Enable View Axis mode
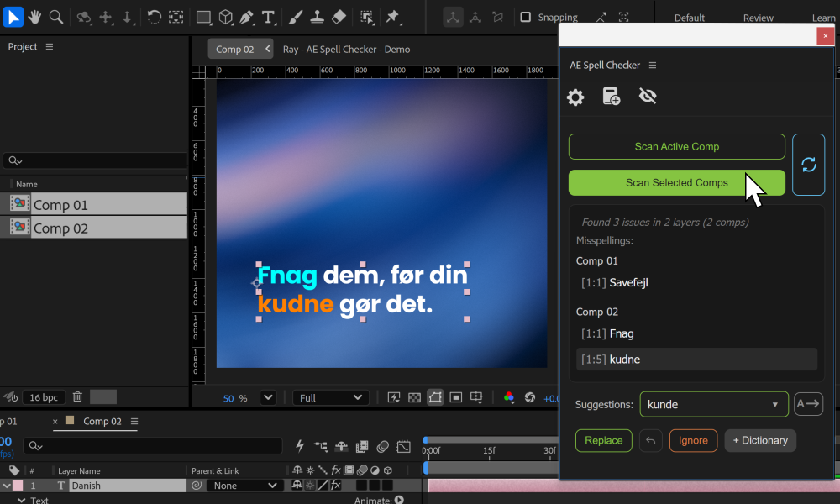840x504 pixels. pyautogui.click(x=498, y=17)
